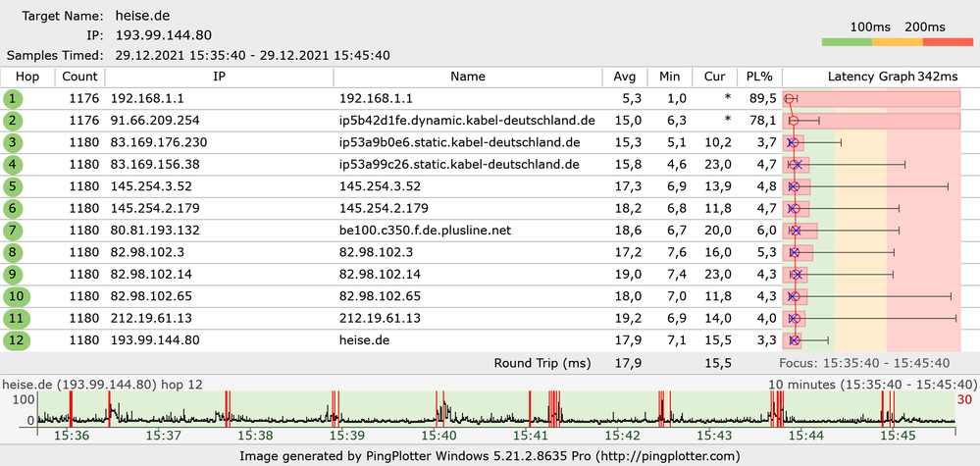Sort by the IP column header
This screenshot has width=980, height=466.
pyautogui.click(x=219, y=77)
